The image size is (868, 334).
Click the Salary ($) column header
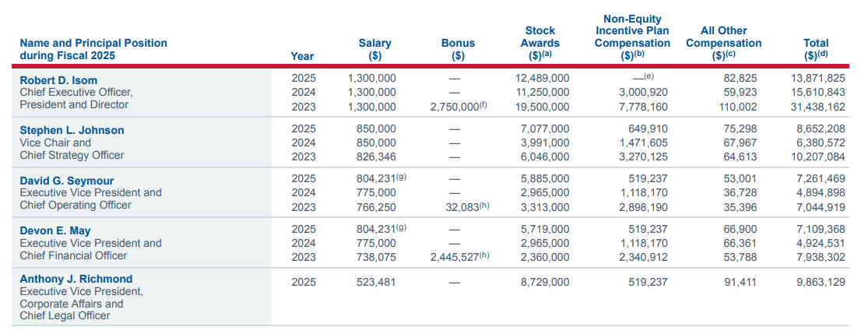click(374, 49)
